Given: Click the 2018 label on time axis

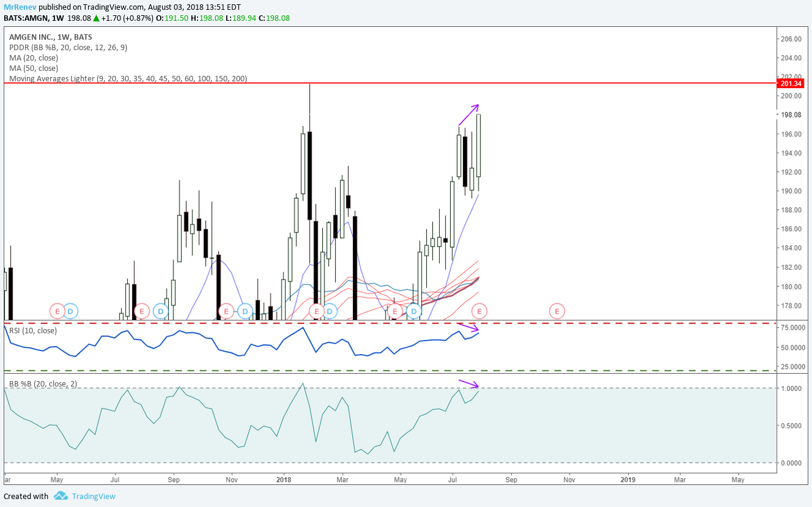Looking at the screenshot, I should [x=284, y=479].
